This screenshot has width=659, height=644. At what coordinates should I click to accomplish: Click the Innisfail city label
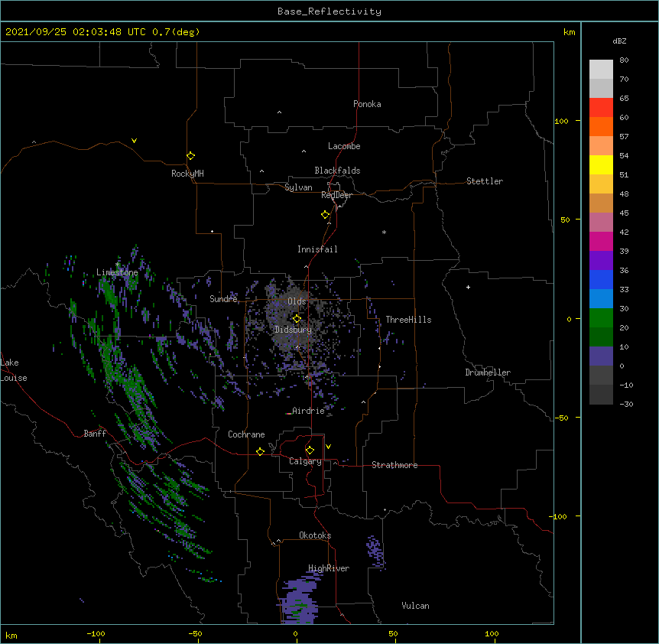[317, 249]
